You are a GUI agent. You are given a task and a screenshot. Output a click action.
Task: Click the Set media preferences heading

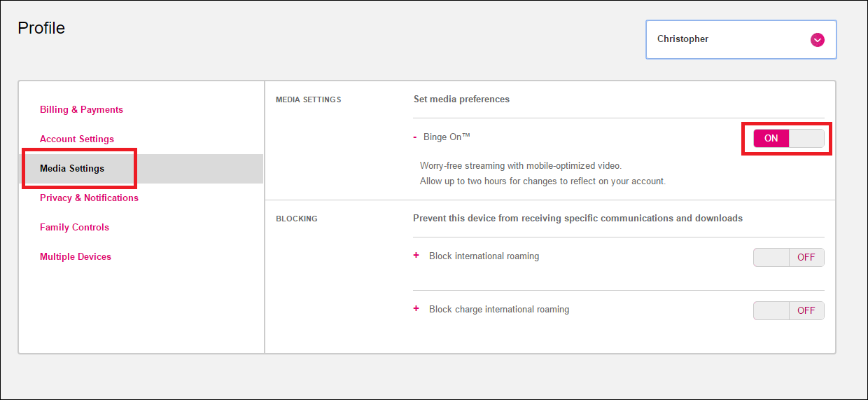pos(461,99)
